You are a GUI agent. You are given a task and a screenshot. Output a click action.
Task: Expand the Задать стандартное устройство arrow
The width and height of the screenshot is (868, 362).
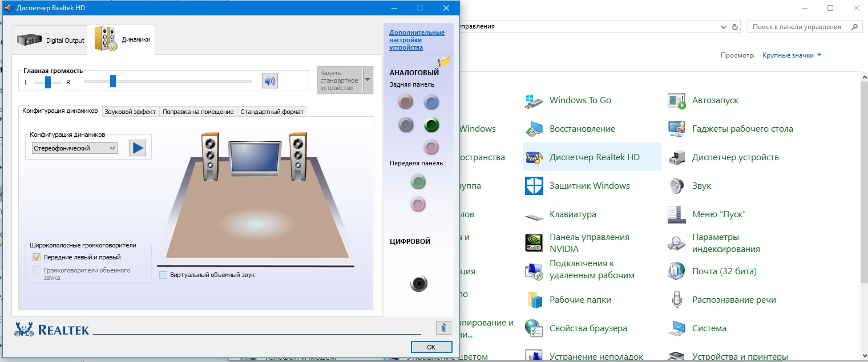[368, 80]
